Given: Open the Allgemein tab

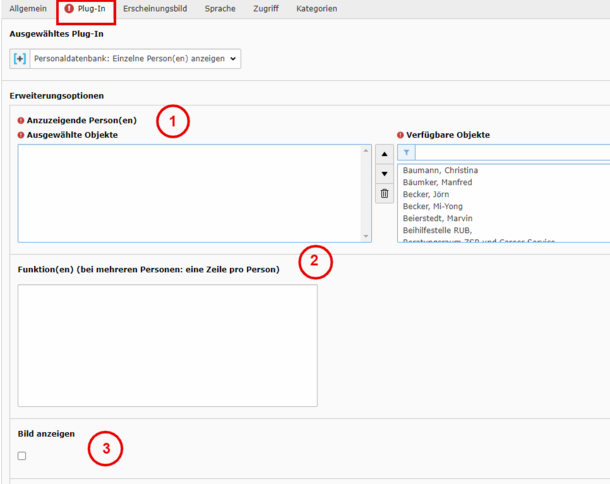Looking at the screenshot, I should pos(28,9).
